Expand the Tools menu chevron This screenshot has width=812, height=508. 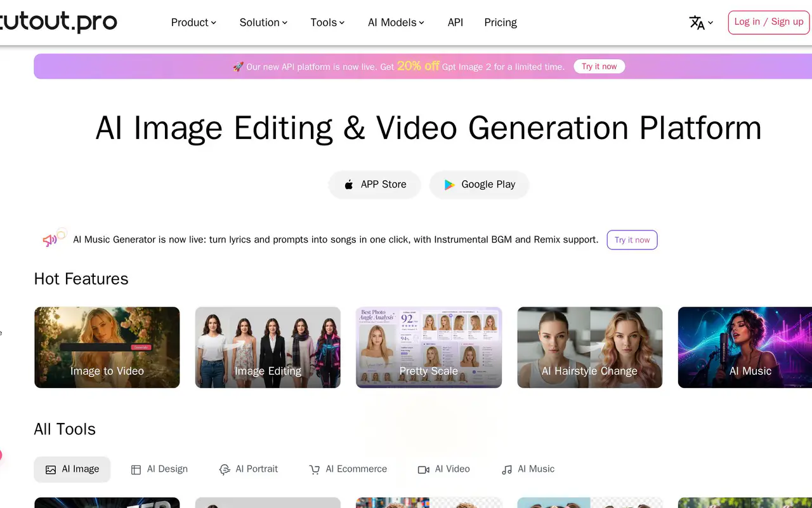click(x=342, y=23)
